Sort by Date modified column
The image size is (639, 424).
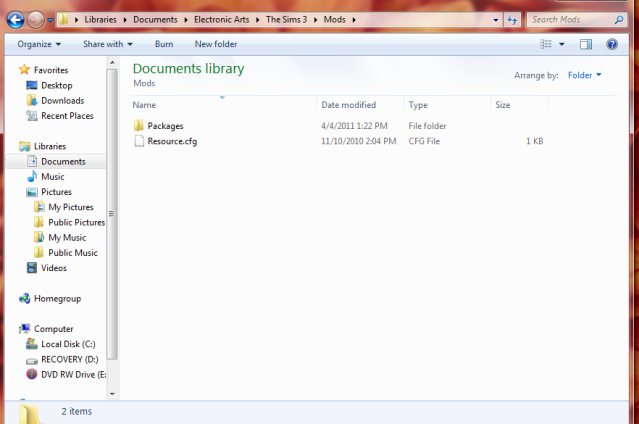pos(348,105)
